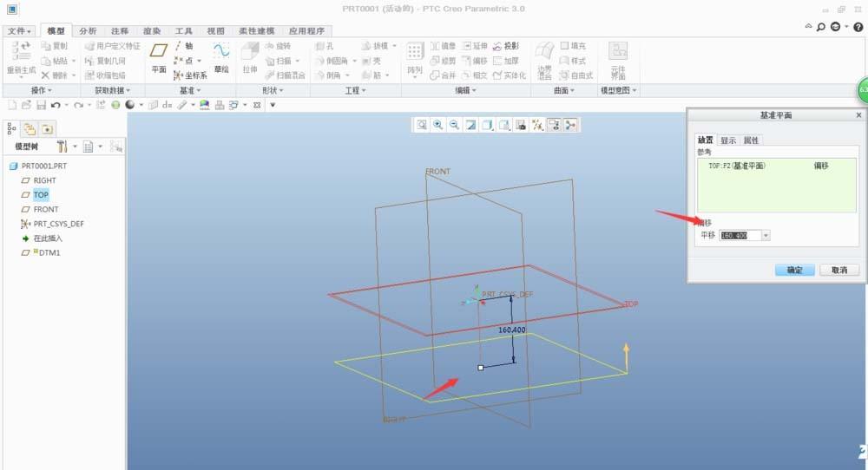Toggle the favorites icon in navigator
This screenshot has height=470, width=868.
tap(48, 129)
